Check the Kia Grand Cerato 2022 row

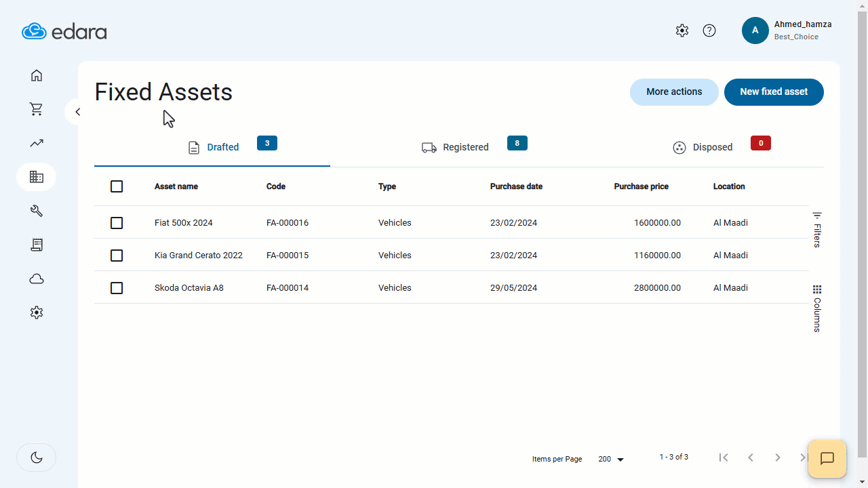(117, 256)
